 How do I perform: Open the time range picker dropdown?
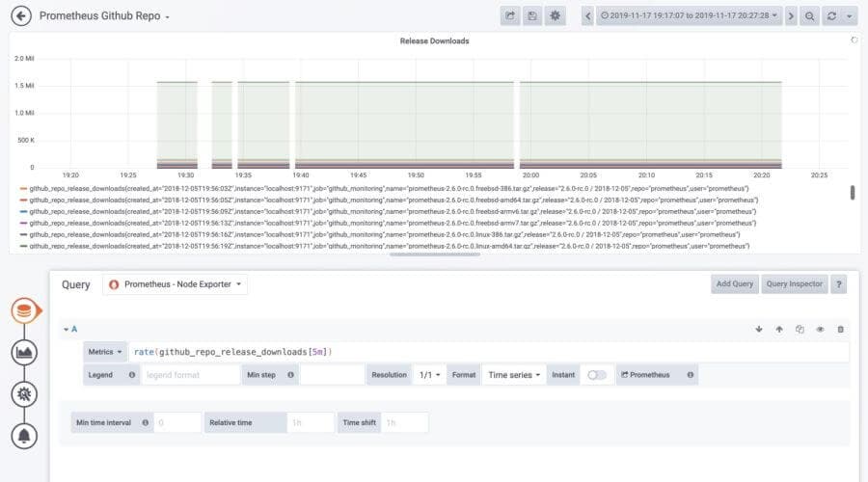(690, 16)
